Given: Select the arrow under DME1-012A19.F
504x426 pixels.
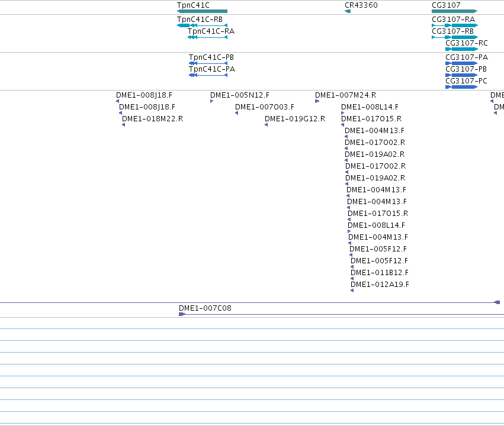Looking at the screenshot, I should [x=352, y=291].
